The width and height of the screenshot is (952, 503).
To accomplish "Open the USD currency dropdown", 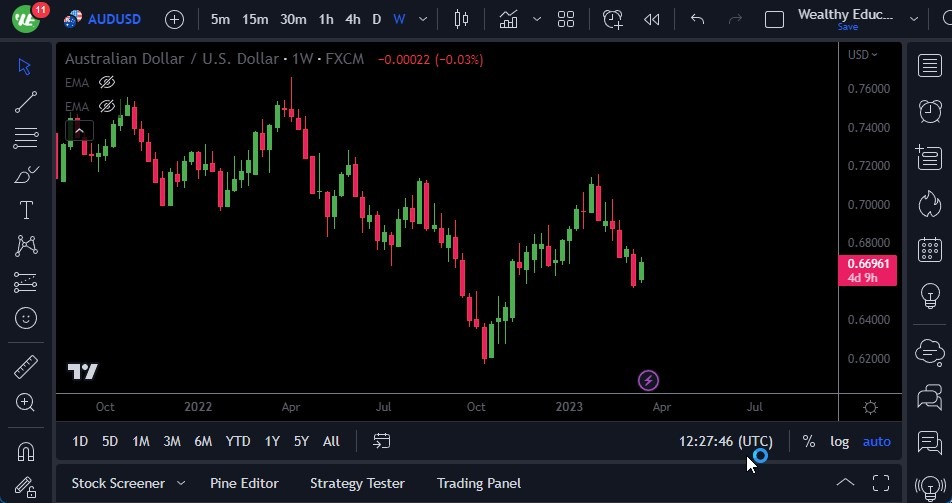I will tap(862, 55).
